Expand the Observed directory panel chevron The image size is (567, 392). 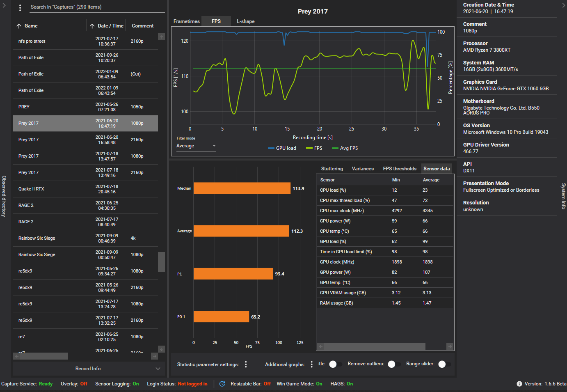coord(4,6)
